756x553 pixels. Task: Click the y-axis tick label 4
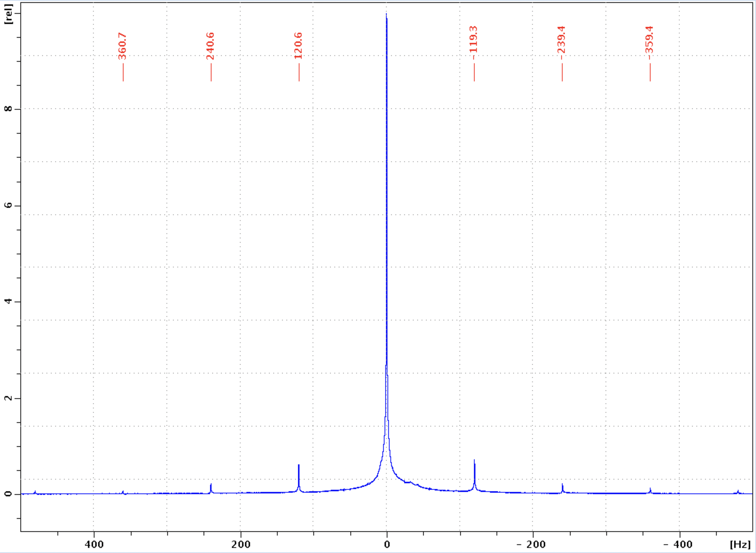[x=8, y=301]
